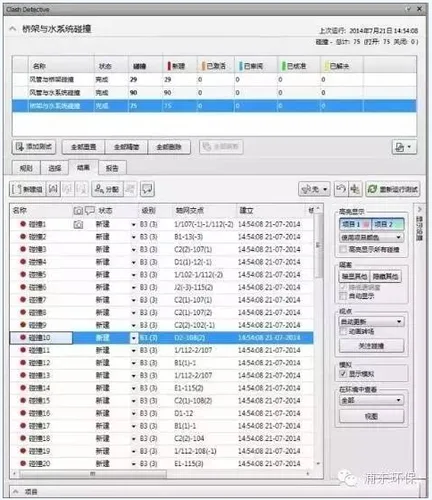Select highlighted test row with 75 clashes
Image resolution: width=432 pixels, height=500 pixels.
214,106
